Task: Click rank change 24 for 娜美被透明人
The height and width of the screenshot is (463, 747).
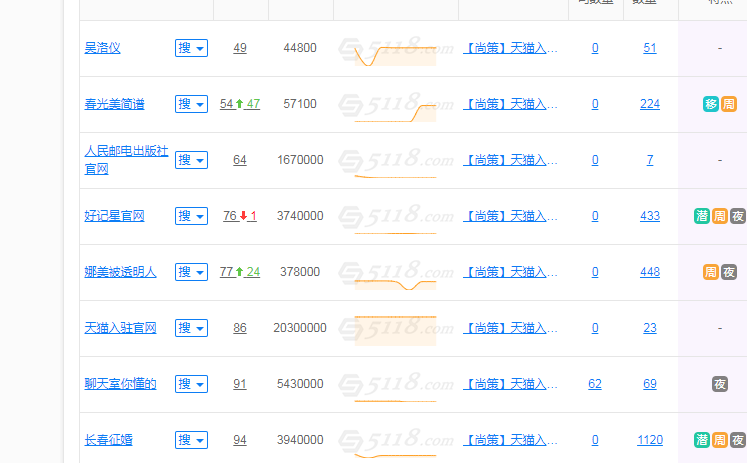Action: 253,272
